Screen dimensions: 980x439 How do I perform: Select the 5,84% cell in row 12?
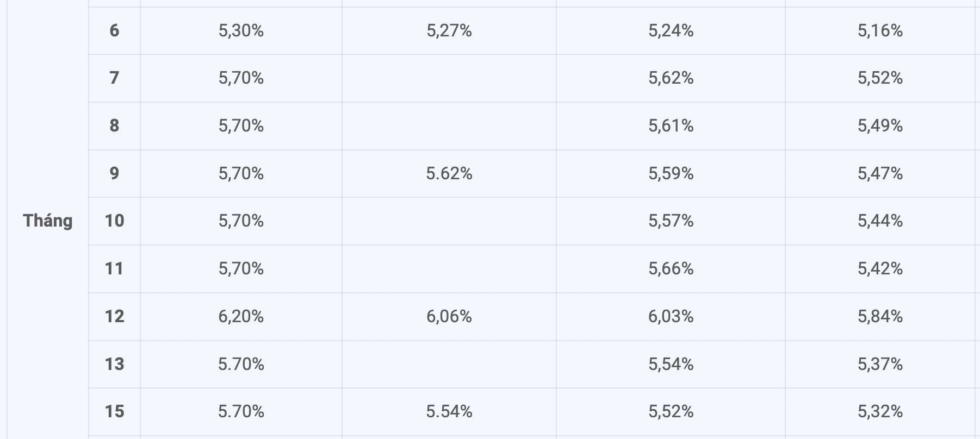(880, 316)
